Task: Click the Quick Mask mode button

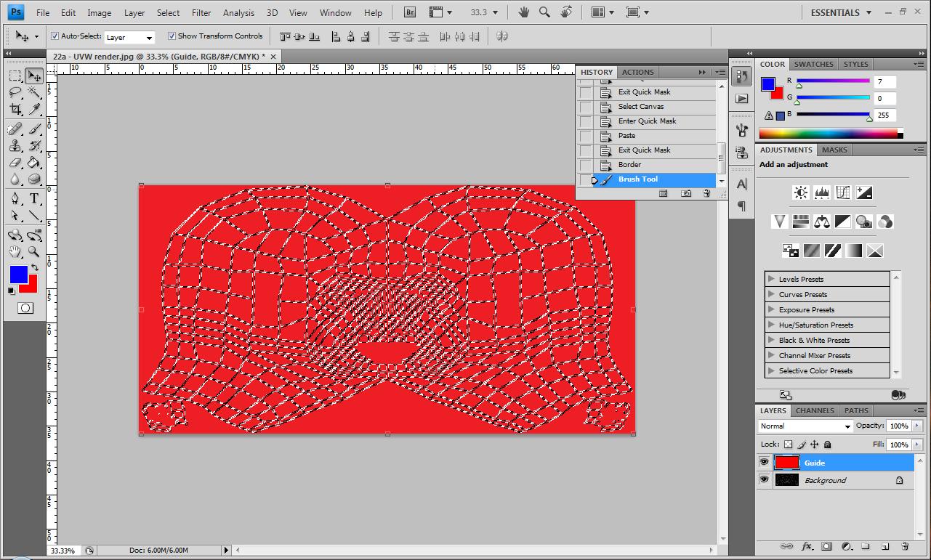Action: click(25, 308)
